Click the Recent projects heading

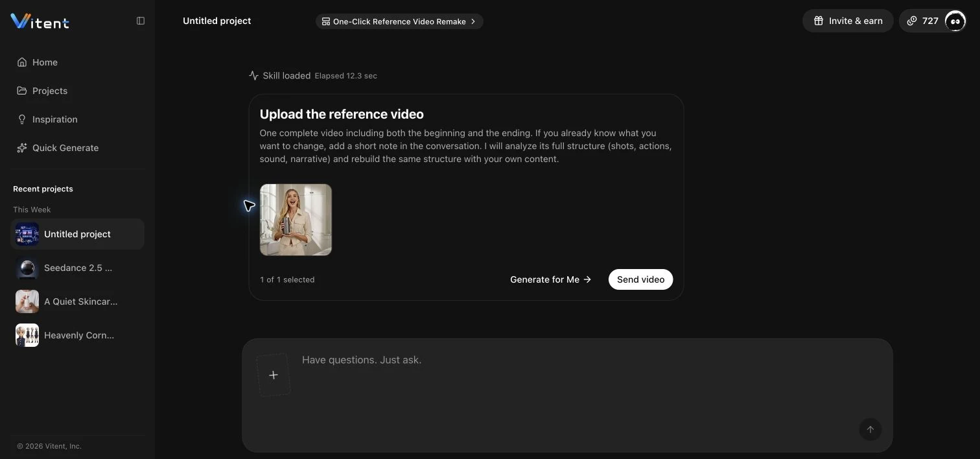click(43, 189)
